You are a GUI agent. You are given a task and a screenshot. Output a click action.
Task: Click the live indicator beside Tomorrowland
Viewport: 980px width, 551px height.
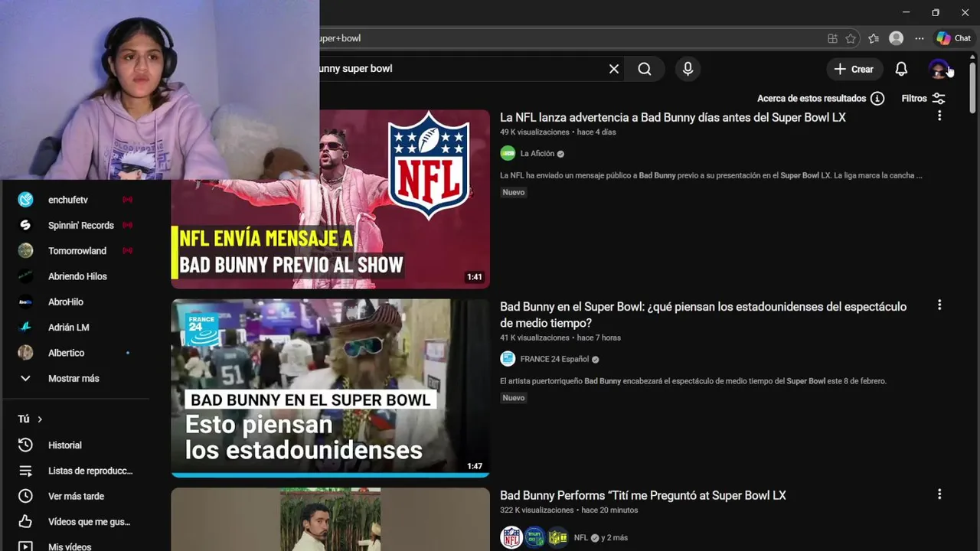(127, 250)
